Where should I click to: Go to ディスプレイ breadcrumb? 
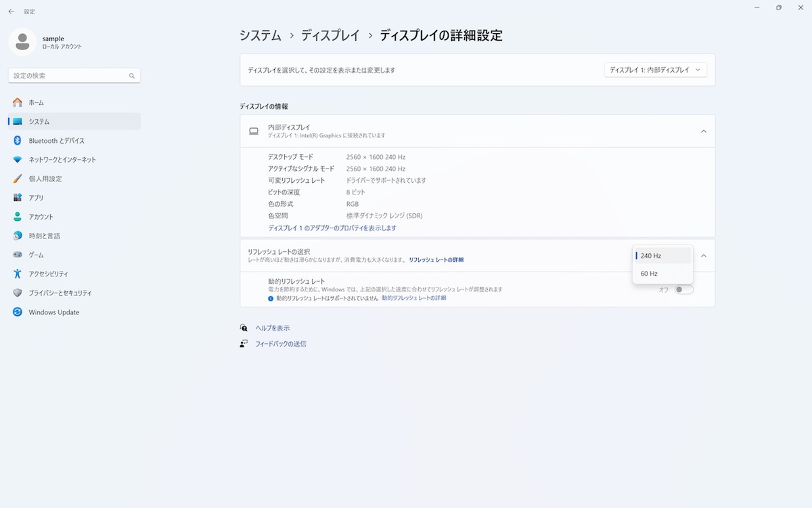[330, 36]
